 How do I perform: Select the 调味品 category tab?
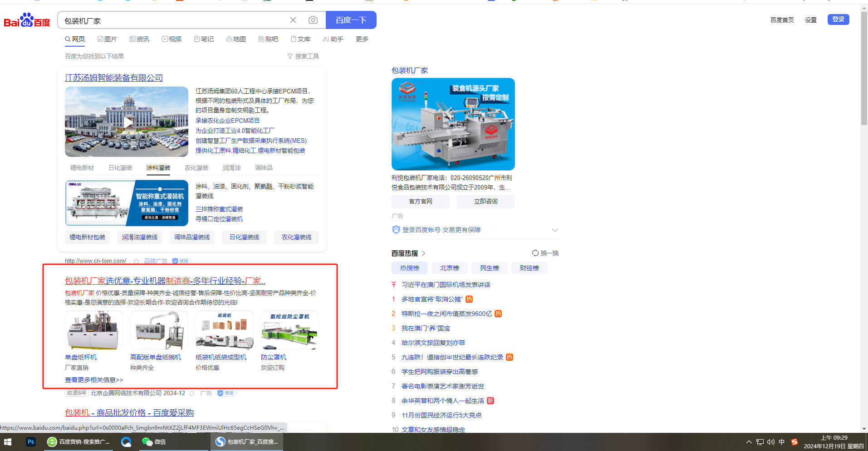[264, 168]
